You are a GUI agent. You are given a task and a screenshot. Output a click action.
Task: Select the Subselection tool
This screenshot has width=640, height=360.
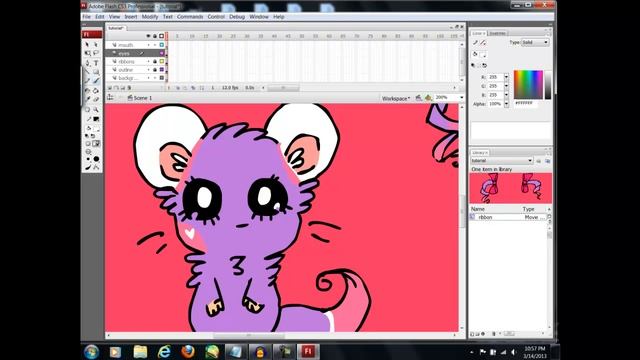(96, 44)
